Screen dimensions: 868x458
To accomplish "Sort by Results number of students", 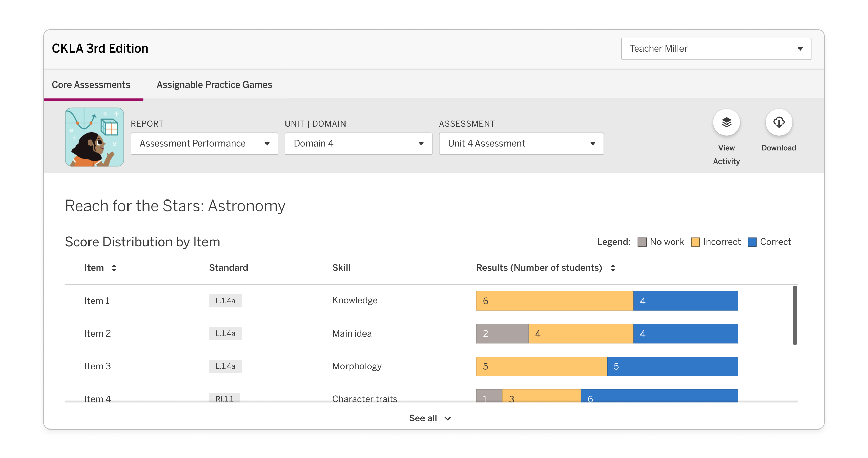I will coord(613,268).
